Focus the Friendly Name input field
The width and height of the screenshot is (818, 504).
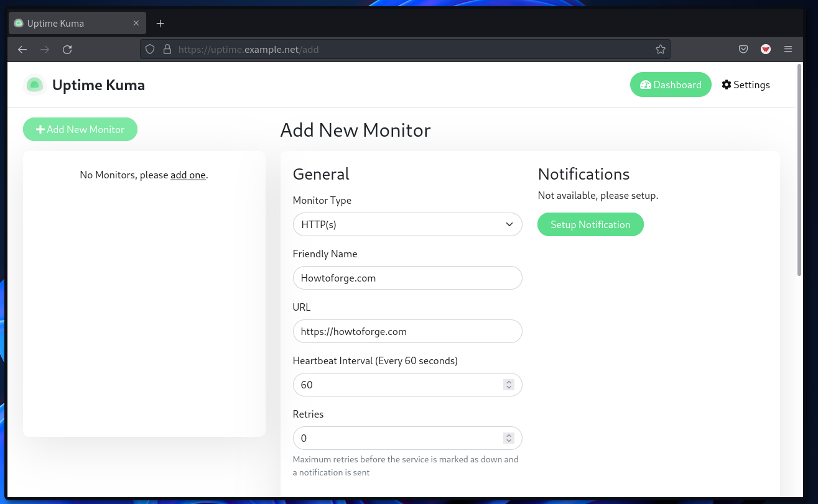[407, 278]
